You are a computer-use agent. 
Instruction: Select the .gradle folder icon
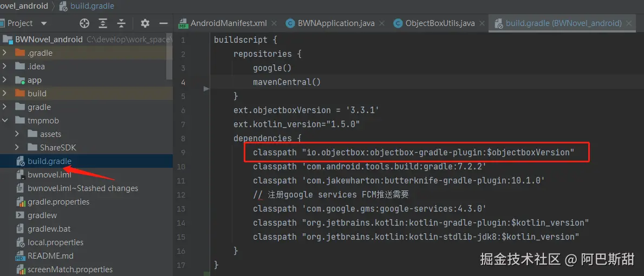19,53
